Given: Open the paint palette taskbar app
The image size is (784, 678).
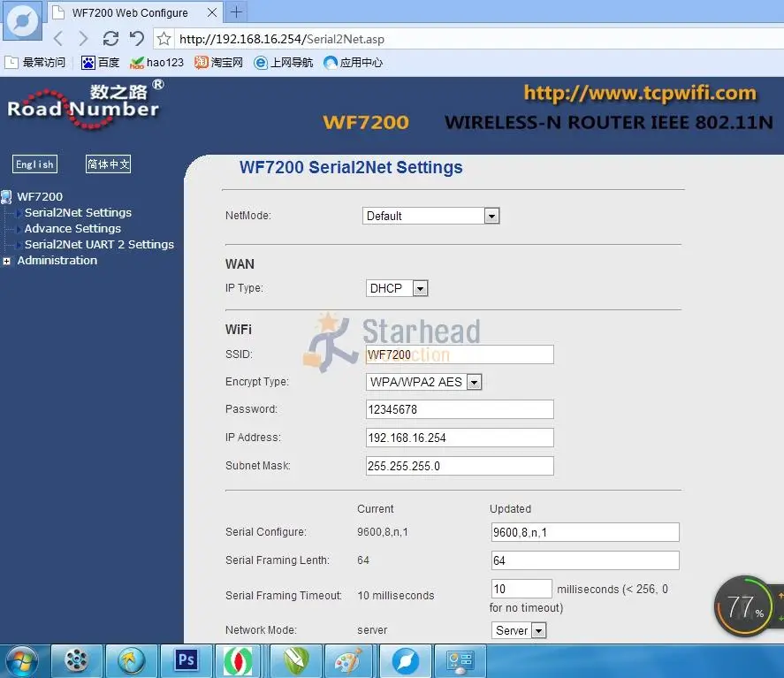Looking at the screenshot, I should pyautogui.click(x=348, y=661).
